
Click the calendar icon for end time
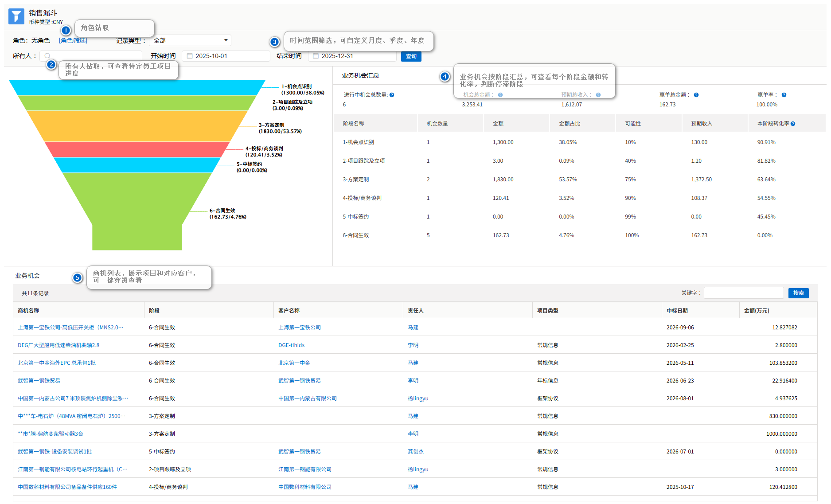pos(316,56)
